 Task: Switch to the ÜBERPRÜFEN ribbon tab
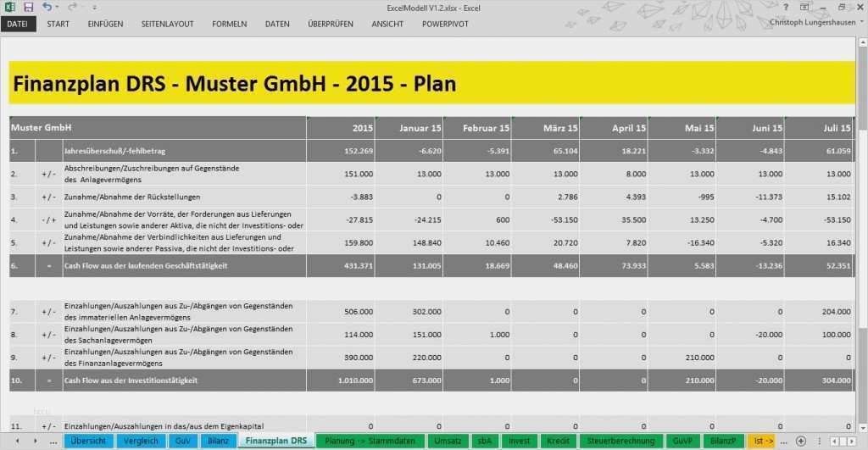(331, 24)
